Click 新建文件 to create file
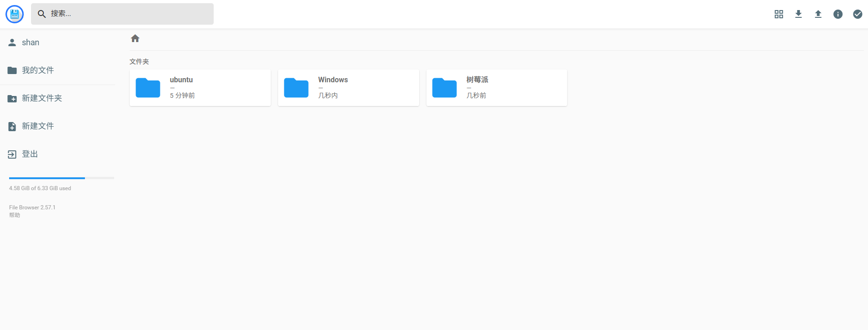868x330 pixels. (x=37, y=126)
